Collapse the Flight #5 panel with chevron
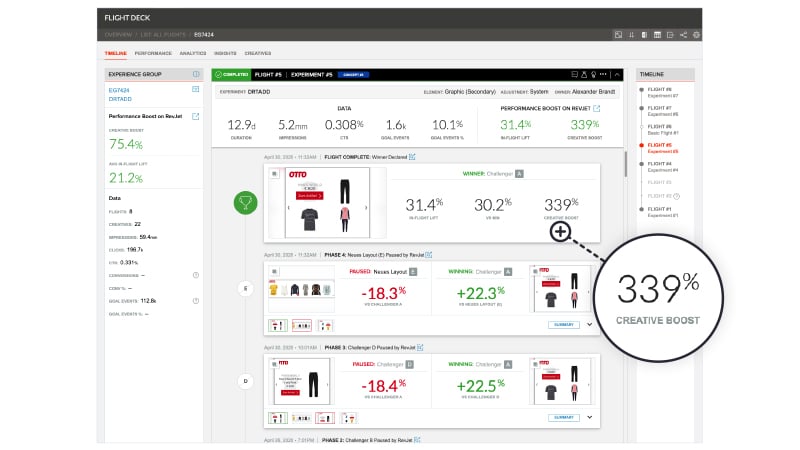 point(618,74)
